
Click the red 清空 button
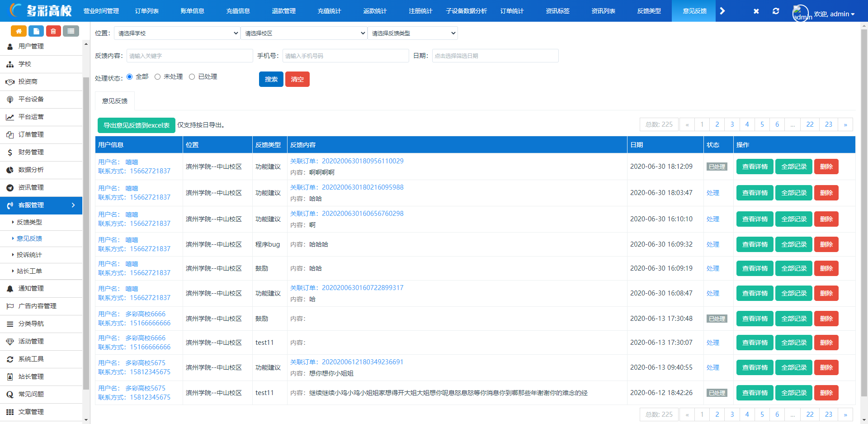click(x=297, y=79)
